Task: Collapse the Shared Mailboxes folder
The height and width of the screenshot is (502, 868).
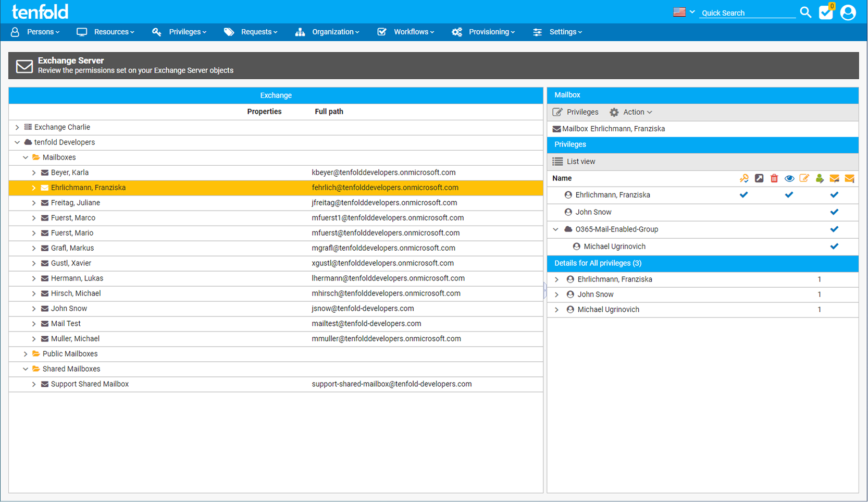Action: coord(26,369)
